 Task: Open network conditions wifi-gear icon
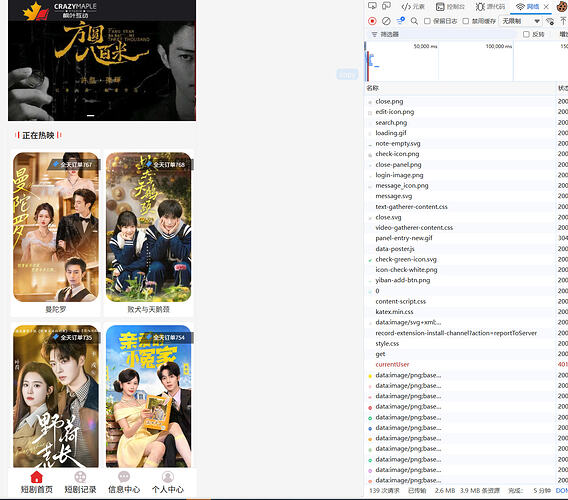pyautogui.click(x=550, y=21)
